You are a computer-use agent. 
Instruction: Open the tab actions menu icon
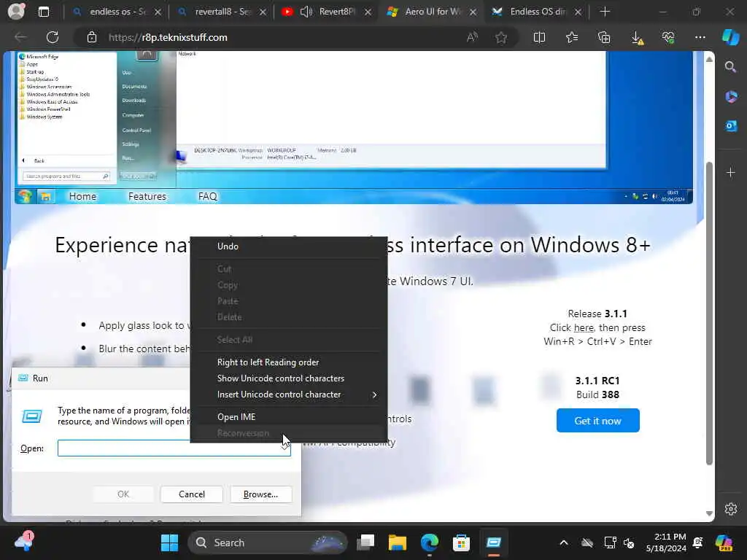(x=44, y=12)
